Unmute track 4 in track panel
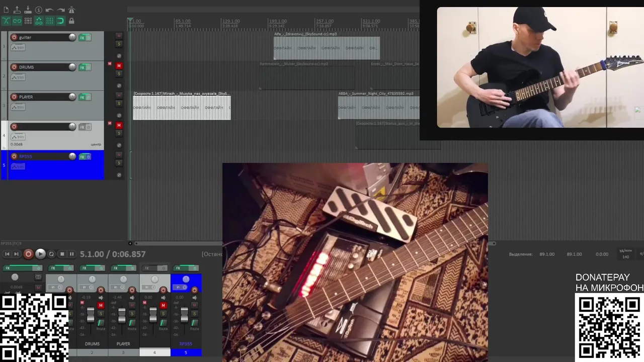Screen dimensions: 644x362 [119, 125]
